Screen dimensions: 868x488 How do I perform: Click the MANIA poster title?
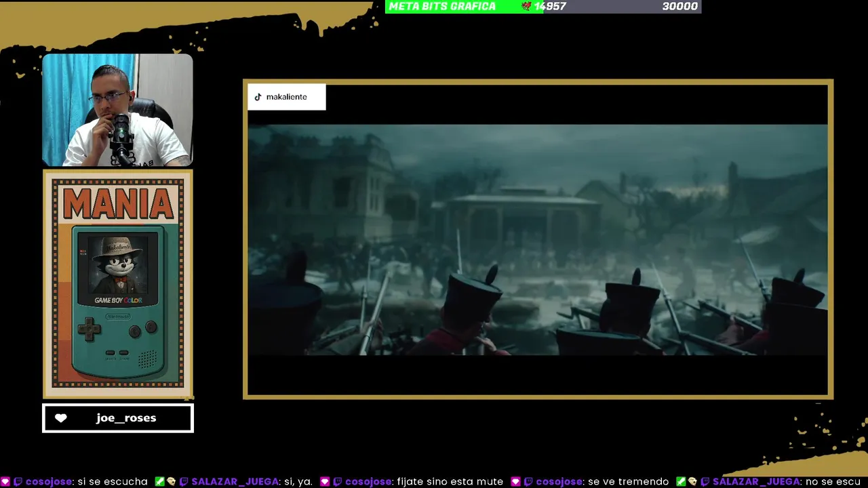(118, 203)
